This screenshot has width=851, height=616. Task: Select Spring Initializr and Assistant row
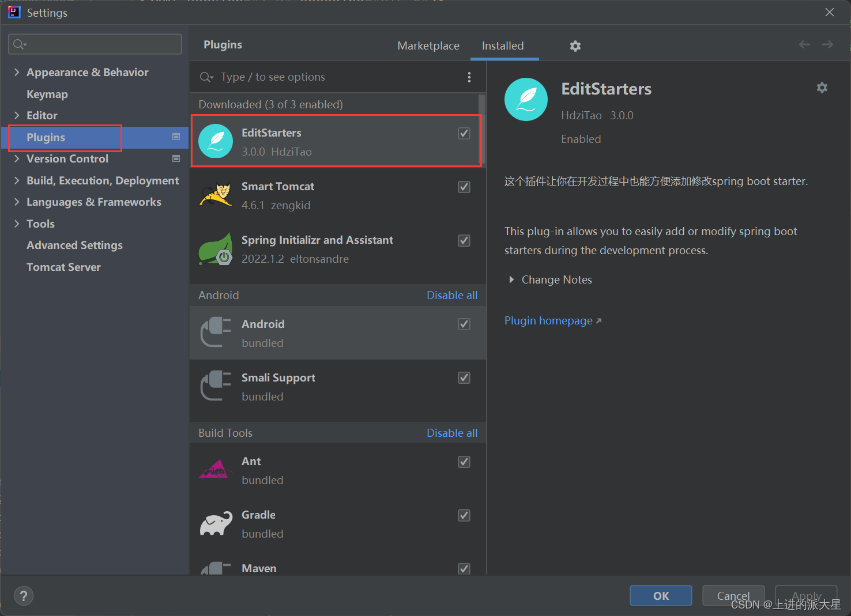click(x=338, y=249)
